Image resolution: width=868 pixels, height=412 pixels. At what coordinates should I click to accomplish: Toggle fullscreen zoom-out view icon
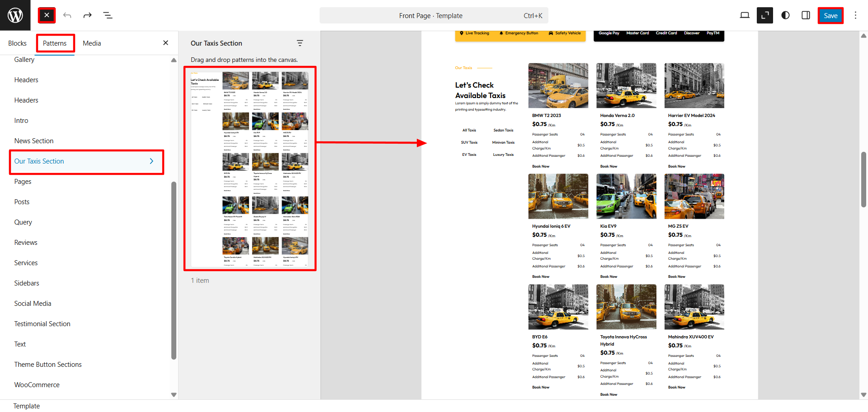tap(765, 15)
